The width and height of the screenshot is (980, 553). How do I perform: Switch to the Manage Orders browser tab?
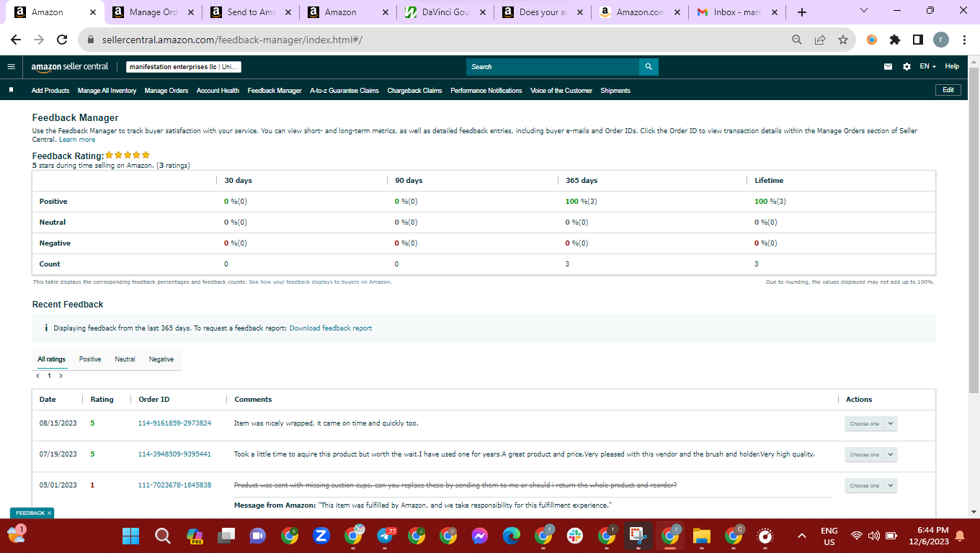point(152,12)
